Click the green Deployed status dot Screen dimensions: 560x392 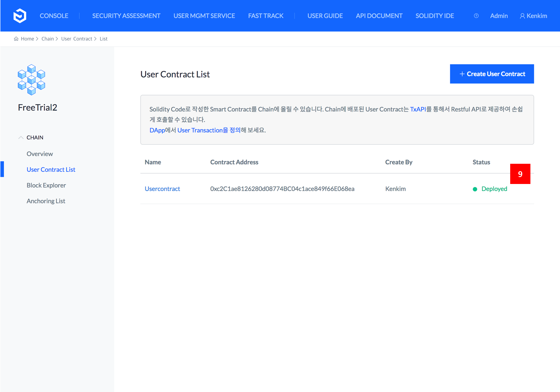click(x=475, y=189)
